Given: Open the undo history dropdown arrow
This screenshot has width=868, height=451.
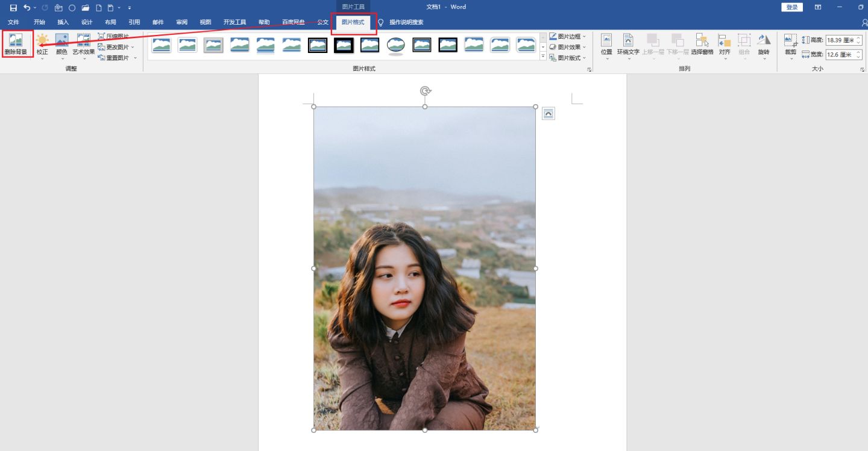Looking at the screenshot, I should point(35,8).
